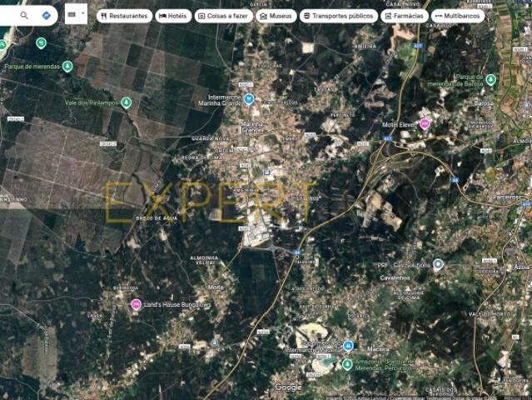
Task: Click the search magnifier icon
Action: click(x=24, y=15)
